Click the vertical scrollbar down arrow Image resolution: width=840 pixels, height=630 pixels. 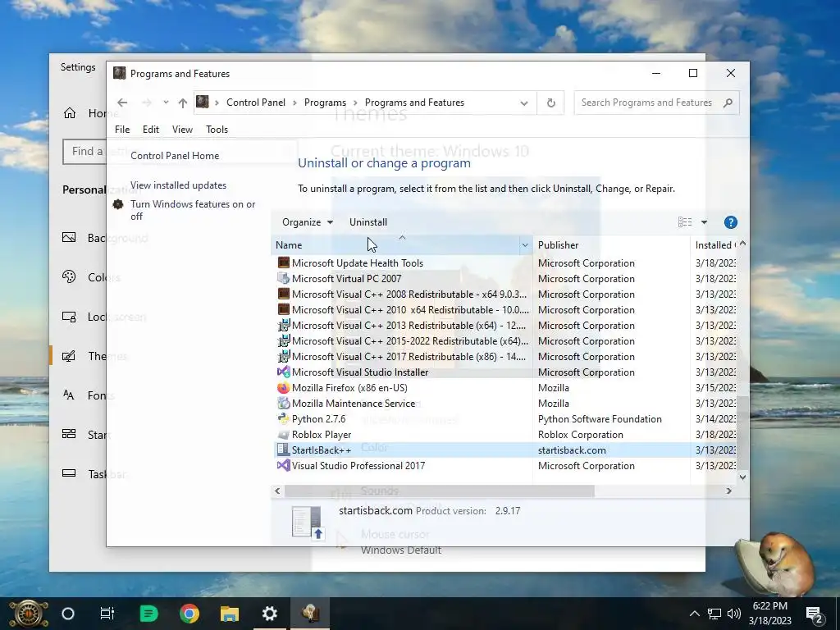click(x=742, y=477)
